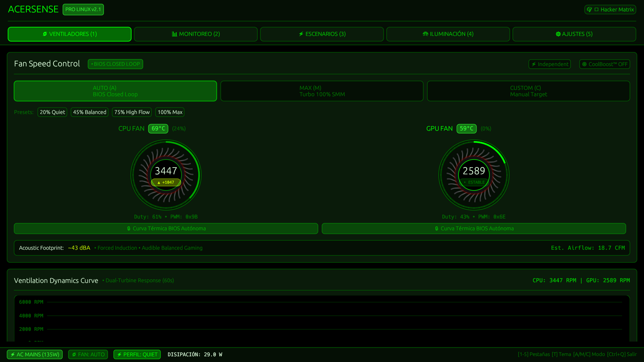The width and height of the screenshot is (644, 362).
Task: Click the lightning icon on the Escenarios tab
Action: (x=301, y=34)
